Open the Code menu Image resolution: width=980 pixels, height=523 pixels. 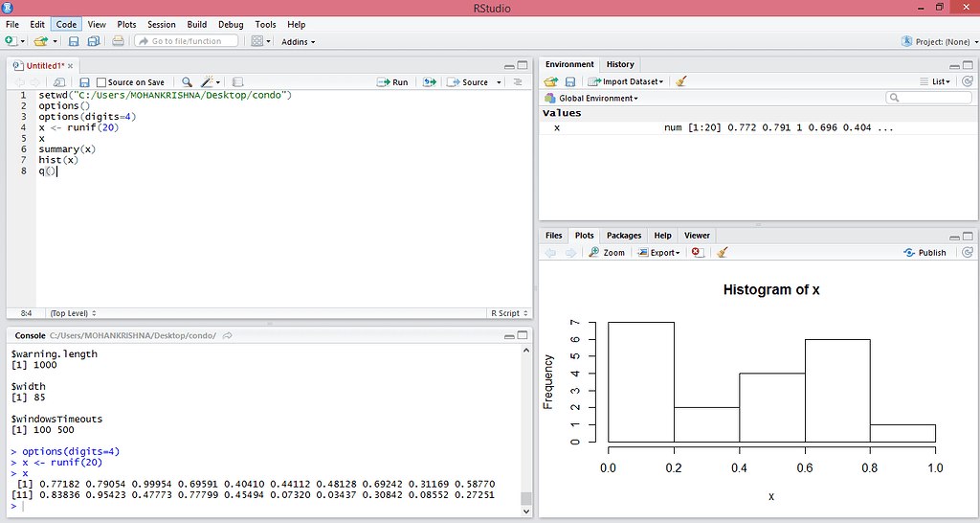[66, 24]
